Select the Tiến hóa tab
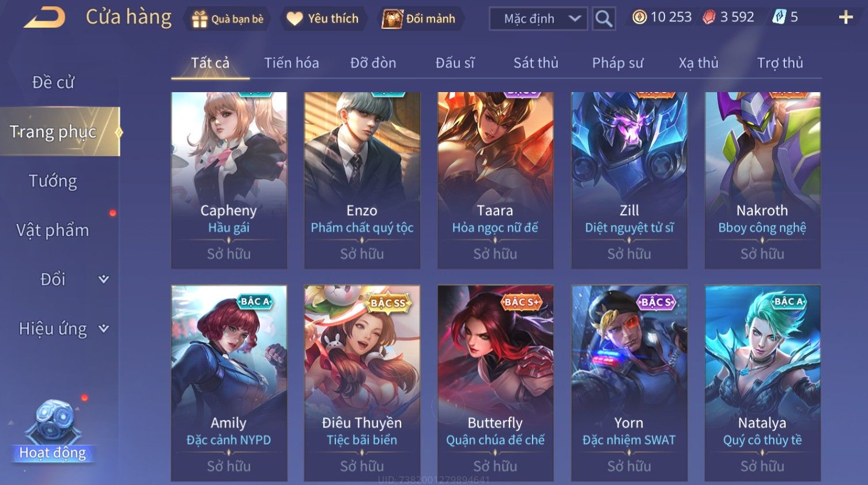 click(x=291, y=63)
